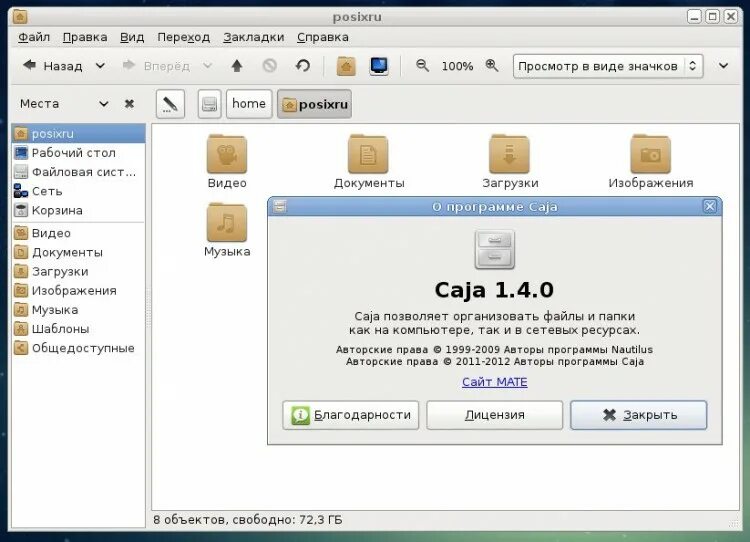This screenshot has width=750, height=542.
Task: Minimize the posixru window
Action: coord(695,17)
